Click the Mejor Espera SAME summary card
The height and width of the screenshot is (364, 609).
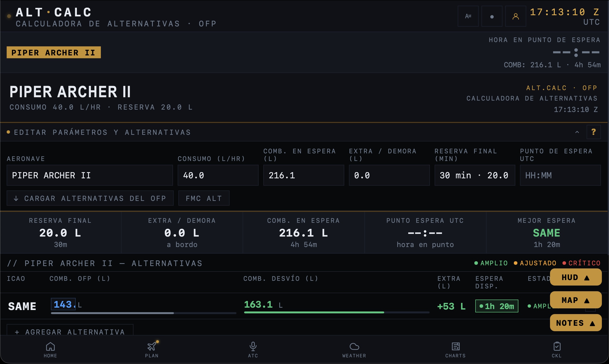(x=547, y=232)
